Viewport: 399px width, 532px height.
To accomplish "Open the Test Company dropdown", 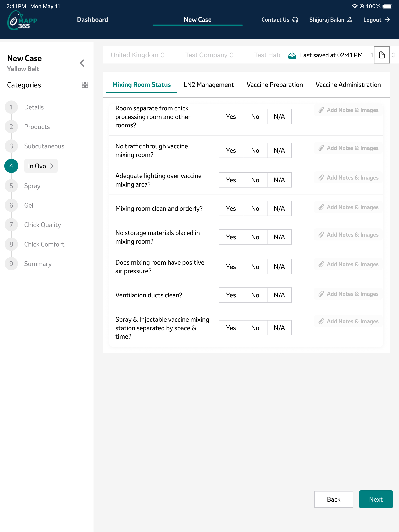I will click(209, 55).
